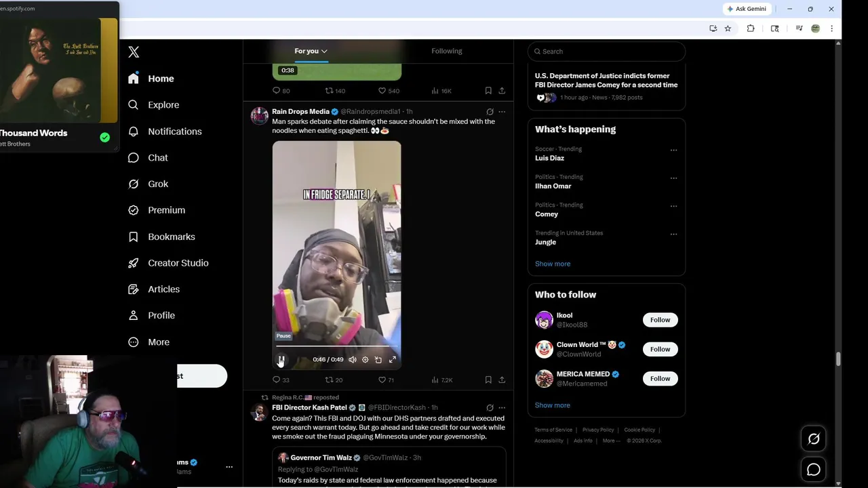
Task: Open Bookmarks in the sidebar
Action: tap(161, 237)
